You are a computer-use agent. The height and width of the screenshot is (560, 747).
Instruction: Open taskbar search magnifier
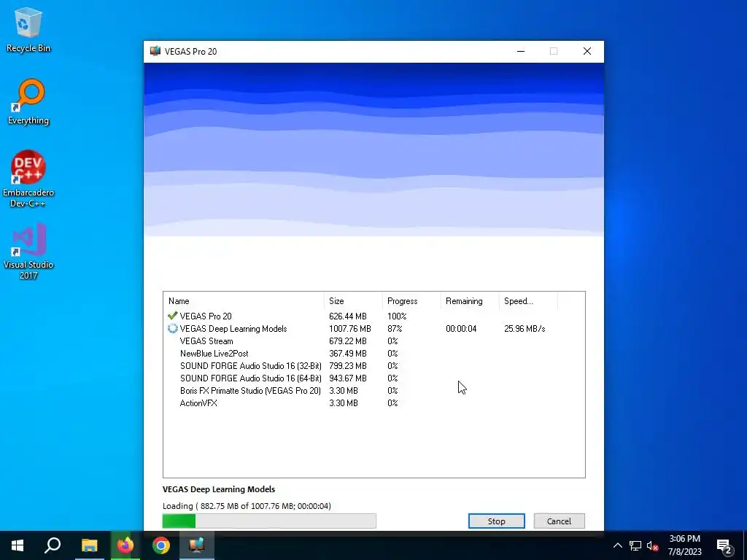tap(53, 545)
